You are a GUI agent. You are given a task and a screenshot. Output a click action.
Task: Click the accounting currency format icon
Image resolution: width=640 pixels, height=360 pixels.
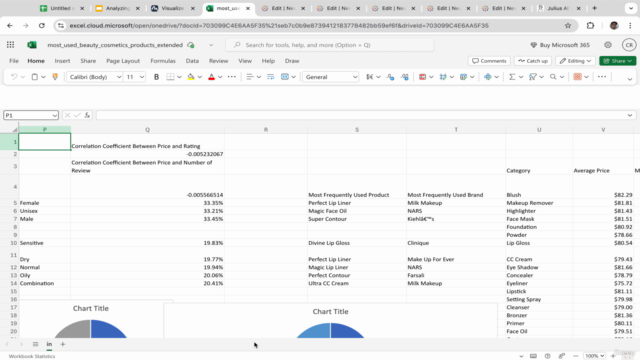[369, 77]
